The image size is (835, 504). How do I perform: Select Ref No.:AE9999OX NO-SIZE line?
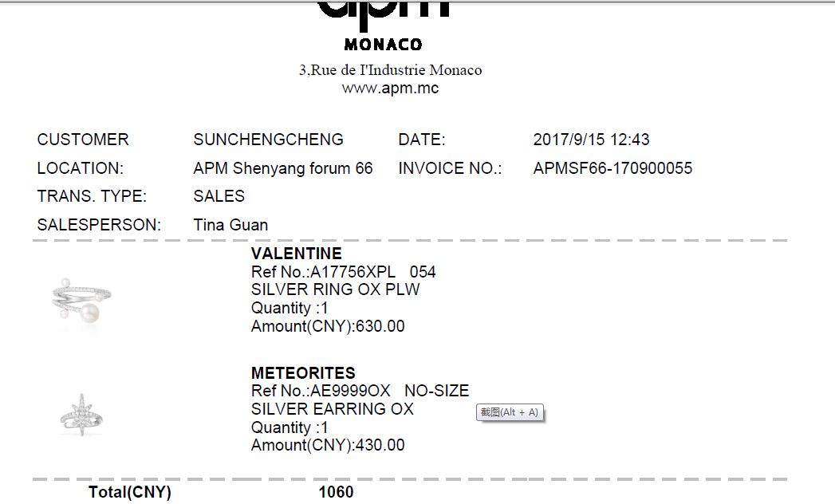click(360, 391)
